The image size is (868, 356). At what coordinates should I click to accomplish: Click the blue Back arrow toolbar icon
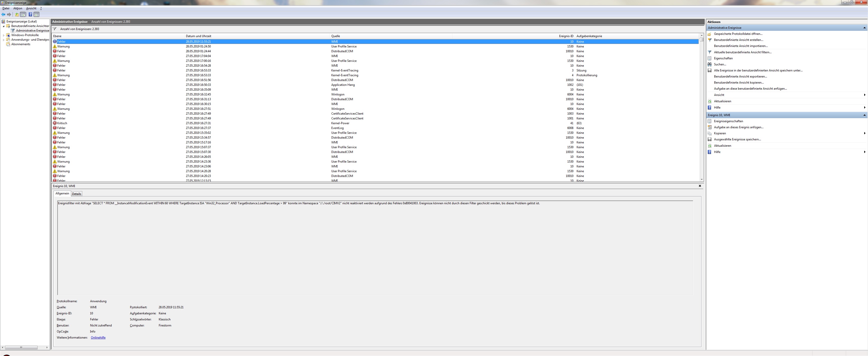pyautogui.click(x=3, y=14)
